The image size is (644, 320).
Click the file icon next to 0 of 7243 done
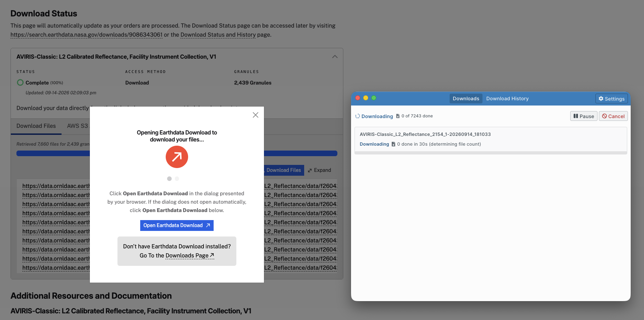(398, 116)
